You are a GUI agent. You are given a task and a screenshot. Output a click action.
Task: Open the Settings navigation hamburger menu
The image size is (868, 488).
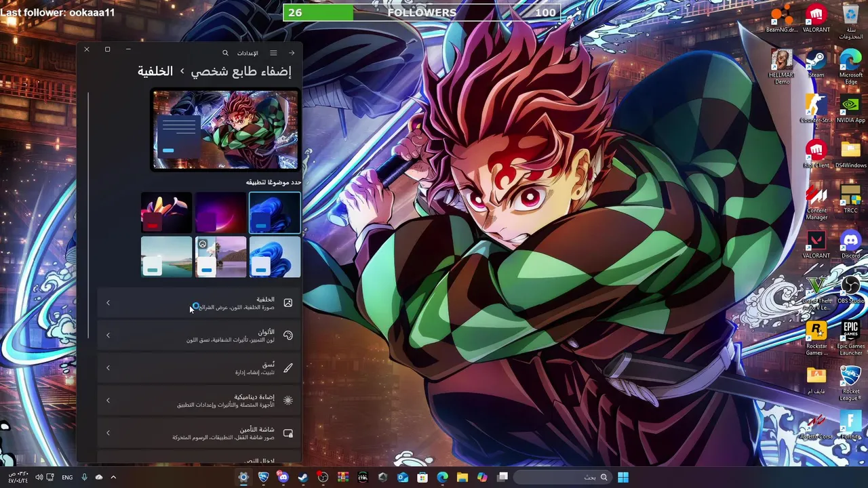click(273, 53)
